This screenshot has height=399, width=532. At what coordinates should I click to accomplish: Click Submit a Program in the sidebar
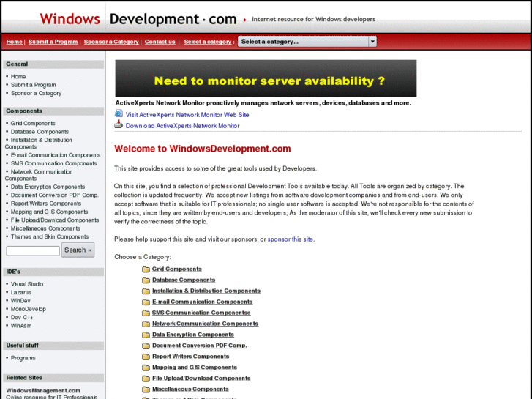(33, 85)
